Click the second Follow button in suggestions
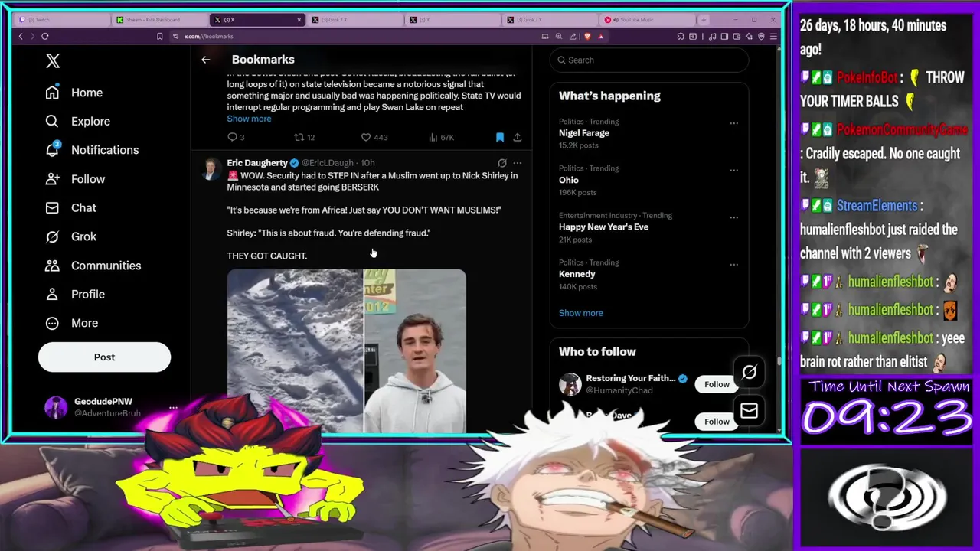Viewport: 980px width, 551px height. [x=717, y=422]
